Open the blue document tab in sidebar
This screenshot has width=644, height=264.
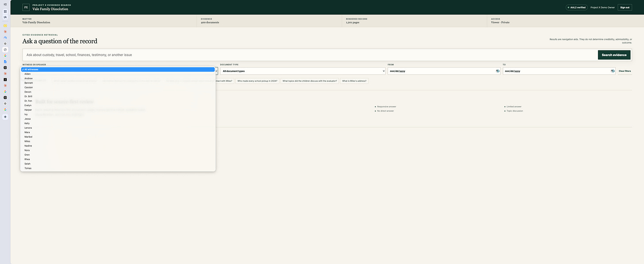point(5,61)
